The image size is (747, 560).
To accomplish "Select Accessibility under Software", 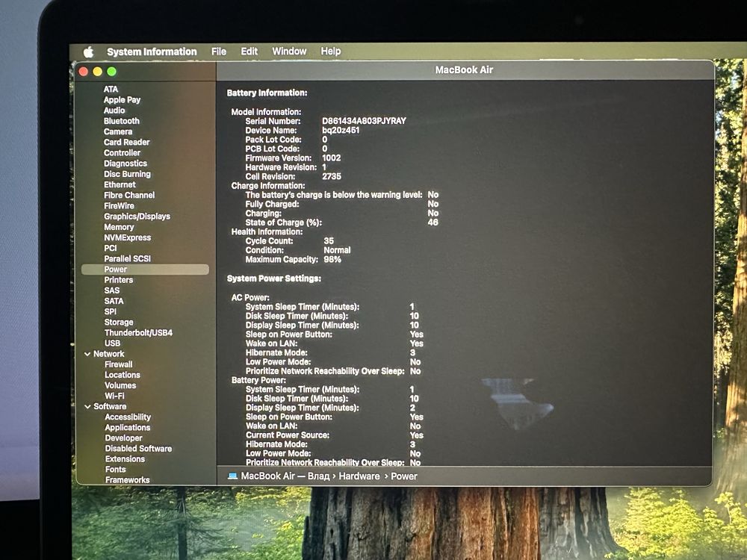I will pyautogui.click(x=128, y=417).
